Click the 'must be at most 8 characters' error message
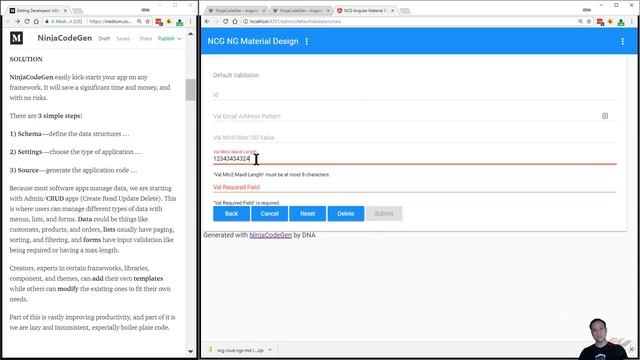 click(271, 175)
